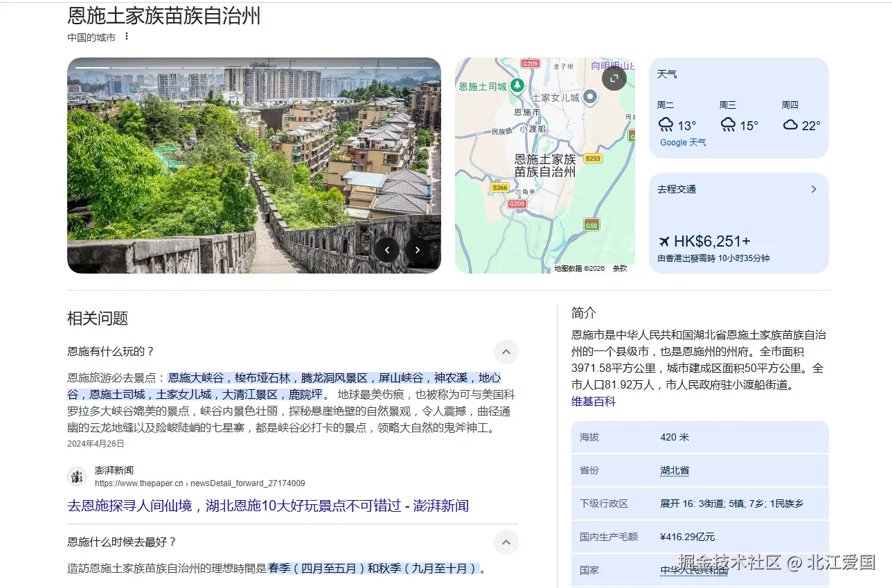892x588 pixels.
Task: Click the 向明明山庄 label on map
Action: pos(612,66)
